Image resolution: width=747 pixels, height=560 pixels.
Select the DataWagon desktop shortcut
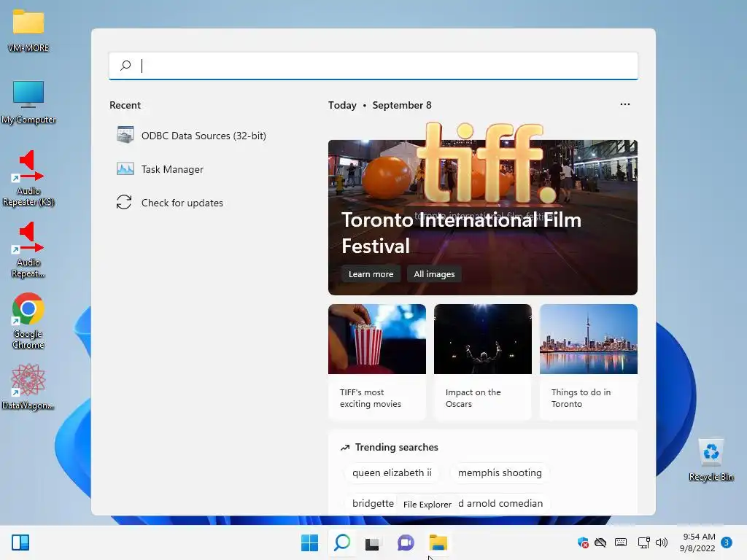click(28, 380)
